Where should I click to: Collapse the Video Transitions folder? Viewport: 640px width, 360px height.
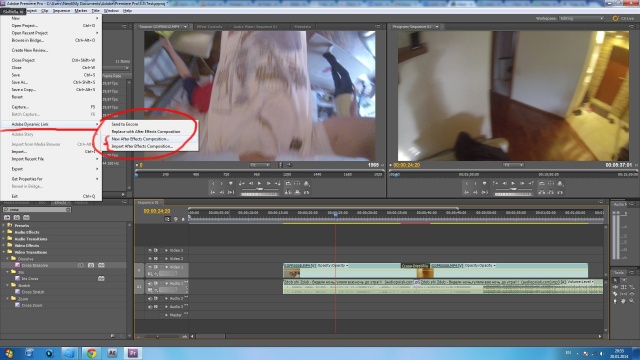(4, 252)
